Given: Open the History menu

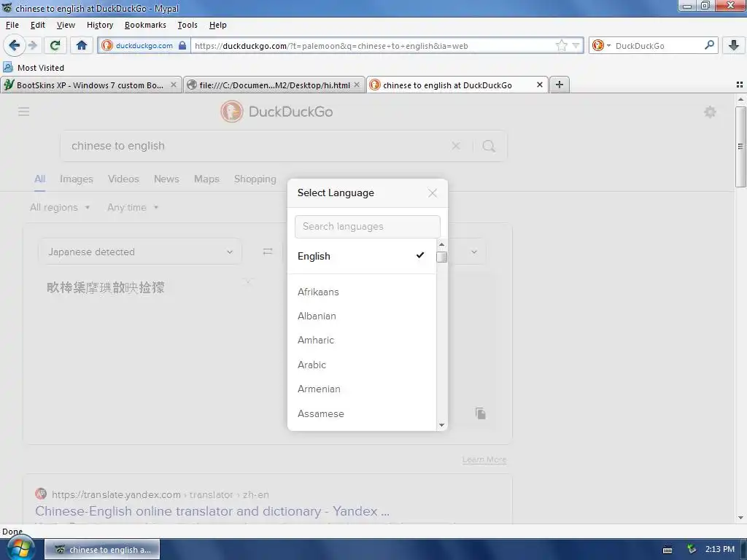Looking at the screenshot, I should click(x=99, y=25).
